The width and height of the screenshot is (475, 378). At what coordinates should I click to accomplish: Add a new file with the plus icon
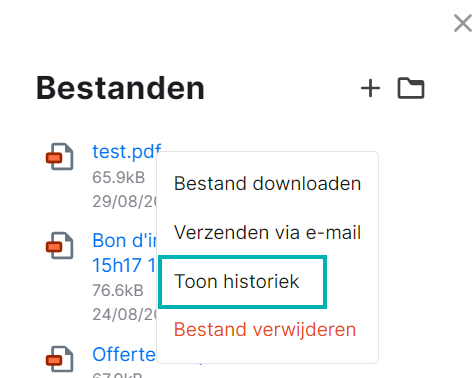[370, 88]
